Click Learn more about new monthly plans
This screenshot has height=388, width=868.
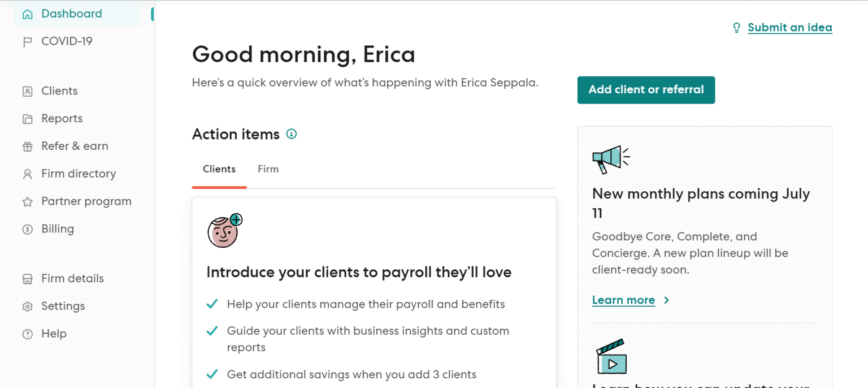pos(623,300)
